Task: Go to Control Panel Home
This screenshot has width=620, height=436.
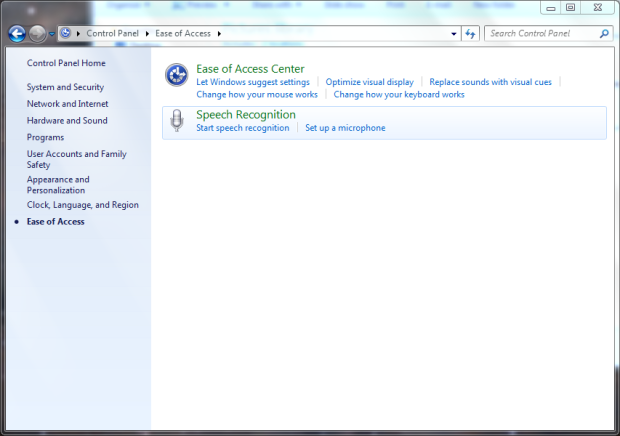Action: 66,63
